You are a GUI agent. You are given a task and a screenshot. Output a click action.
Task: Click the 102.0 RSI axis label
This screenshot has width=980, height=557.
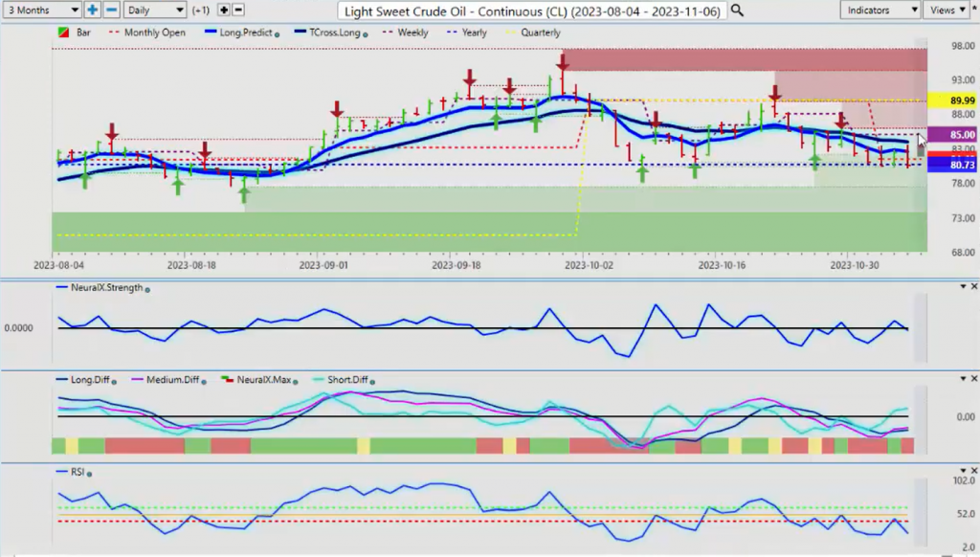tap(963, 480)
